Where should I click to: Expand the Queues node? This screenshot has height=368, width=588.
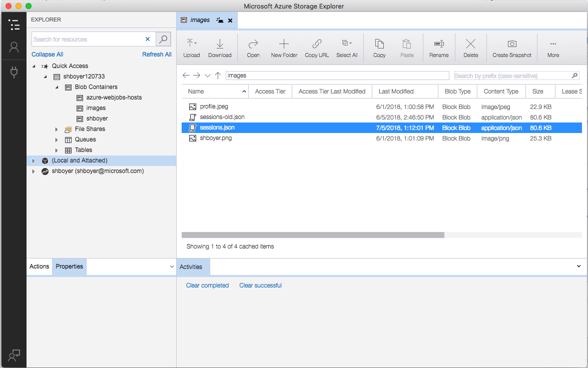tap(57, 140)
